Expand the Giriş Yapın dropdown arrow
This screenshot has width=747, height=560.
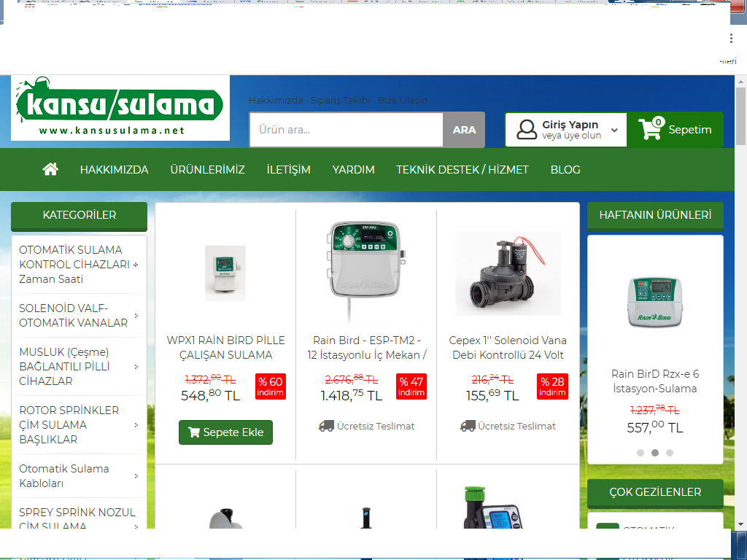pos(614,130)
